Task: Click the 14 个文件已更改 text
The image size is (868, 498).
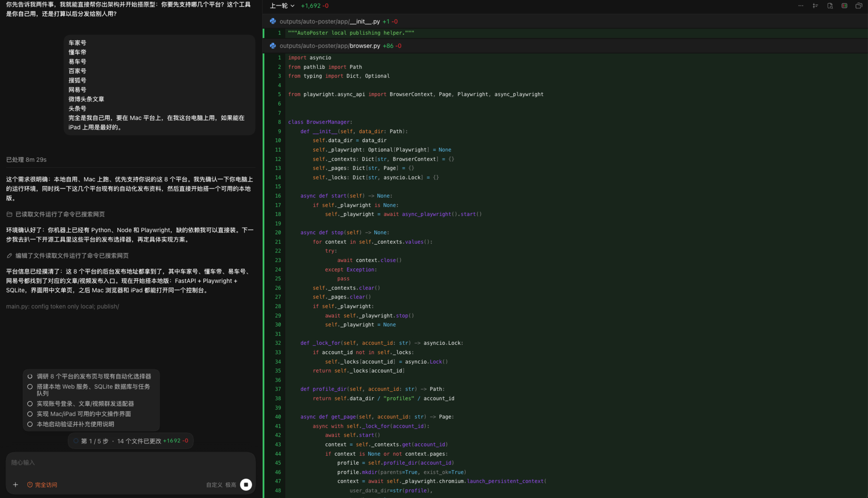Action: [x=139, y=441]
